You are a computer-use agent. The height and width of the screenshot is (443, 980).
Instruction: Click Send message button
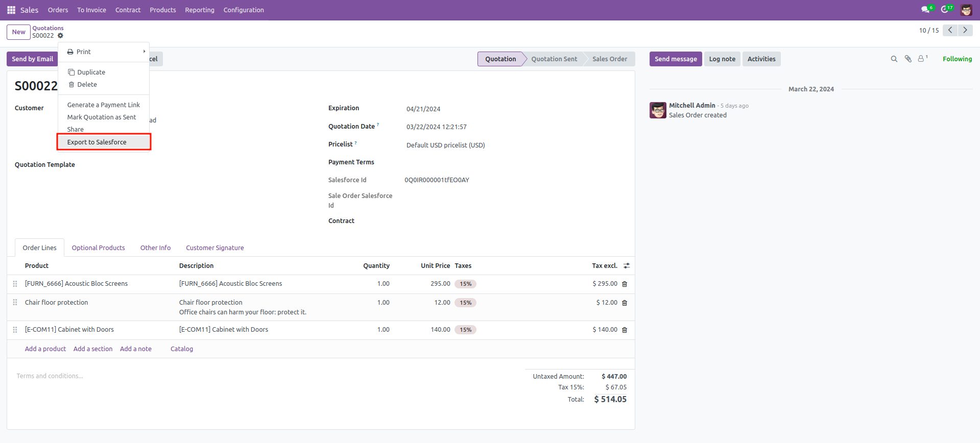tap(676, 59)
